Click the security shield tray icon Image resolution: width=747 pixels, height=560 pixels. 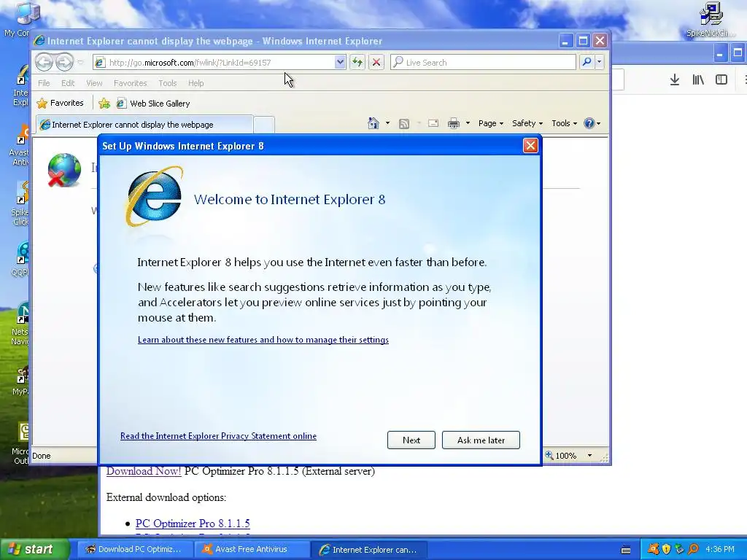click(666, 549)
